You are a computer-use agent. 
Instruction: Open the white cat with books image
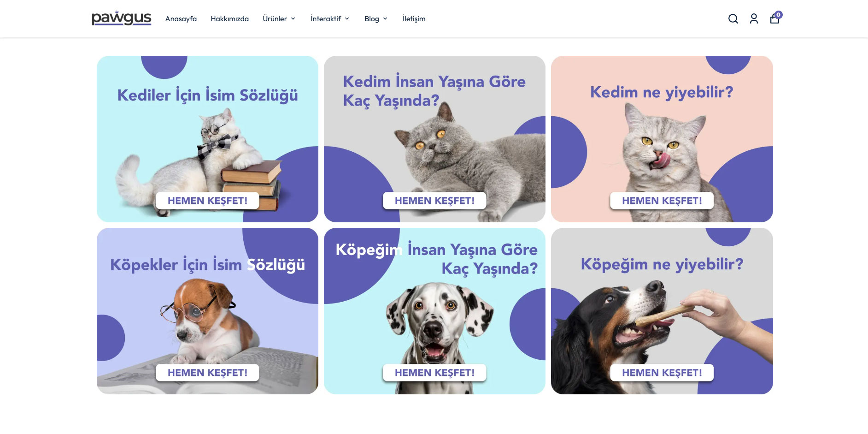tap(207, 139)
